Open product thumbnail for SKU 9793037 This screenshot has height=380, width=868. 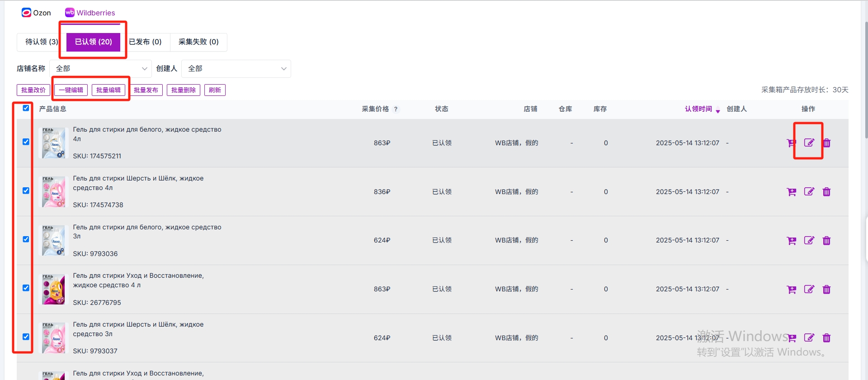53,338
